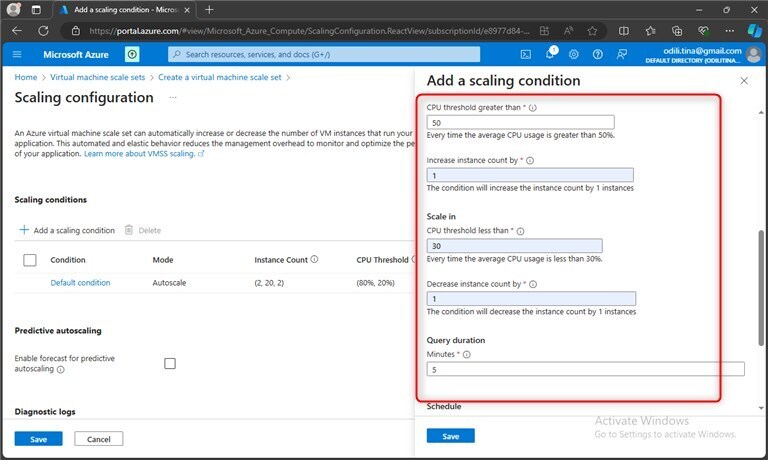Tick the select-all checkbox in the Condition header
This screenshot has width=768, height=460.
click(30, 260)
